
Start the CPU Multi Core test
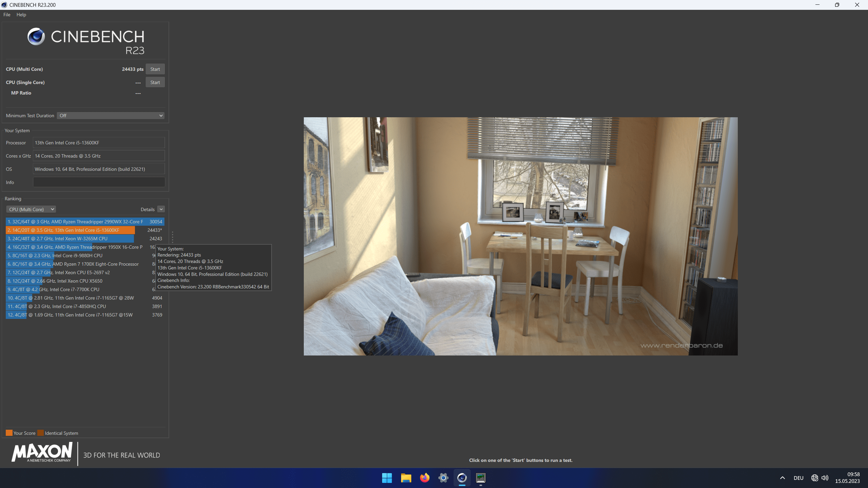point(155,69)
